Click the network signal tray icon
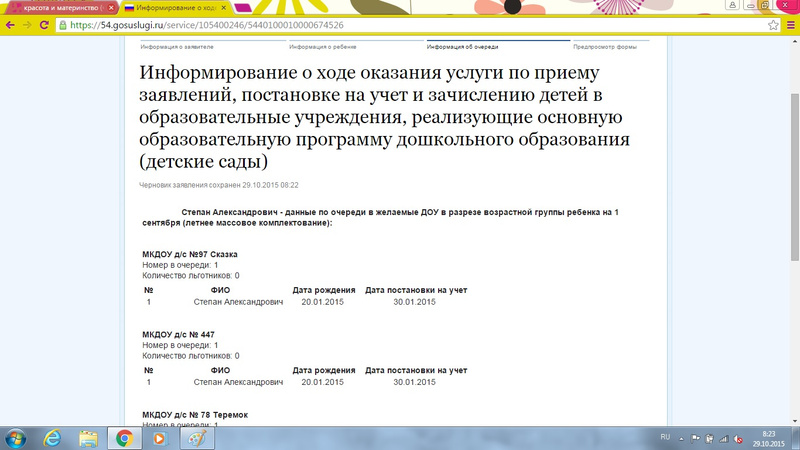 tap(724, 439)
